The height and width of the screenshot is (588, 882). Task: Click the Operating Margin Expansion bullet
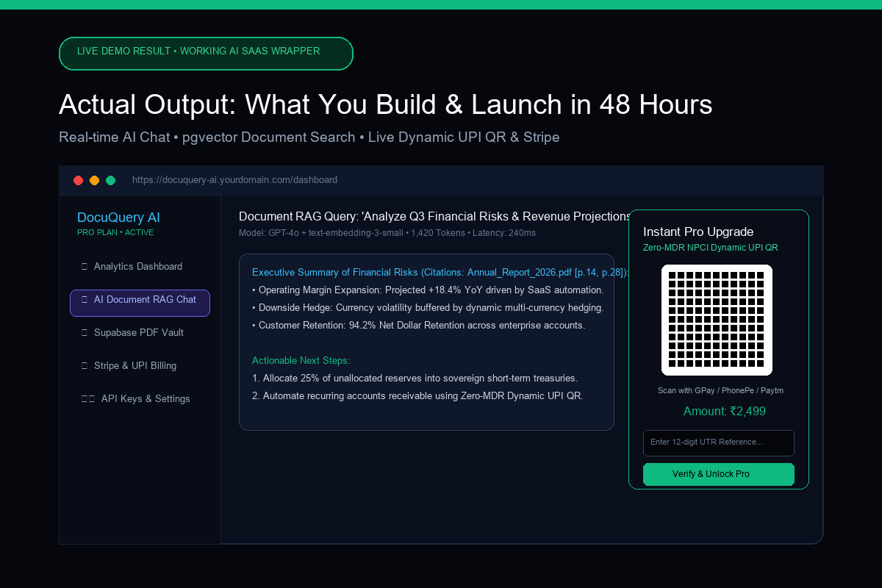tap(428, 290)
